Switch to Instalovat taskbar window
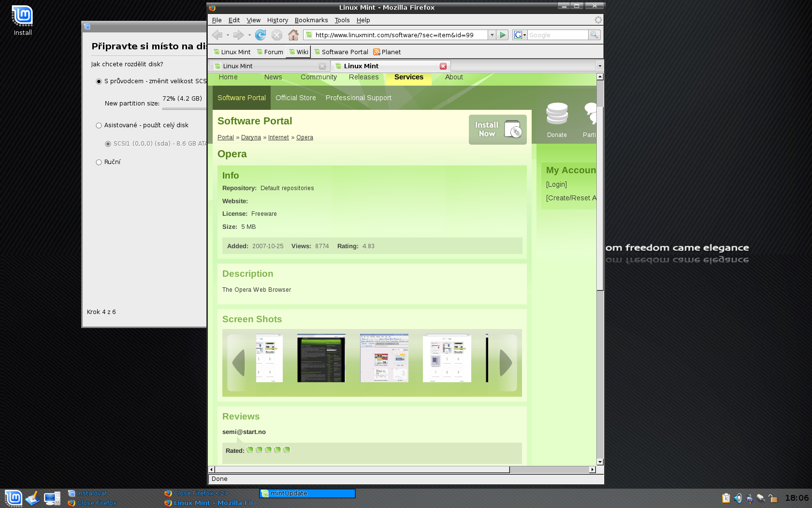Viewport: 812px width, 508px height. 88,493
